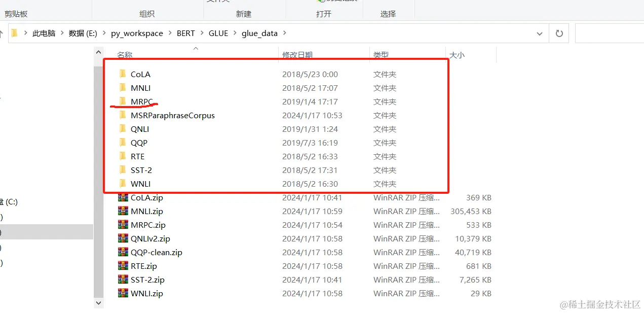The width and height of the screenshot is (644, 313).
Task: Click the MSRParaphraseCorpus folder name
Action: (x=173, y=115)
